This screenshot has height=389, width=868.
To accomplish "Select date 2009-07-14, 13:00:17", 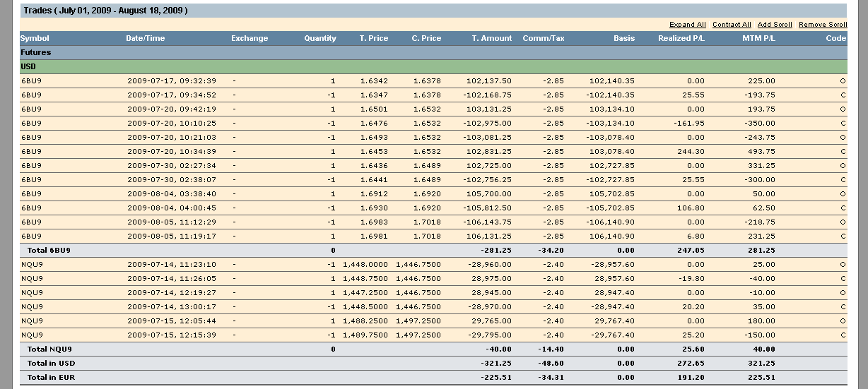I will pyautogui.click(x=172, y=306).
